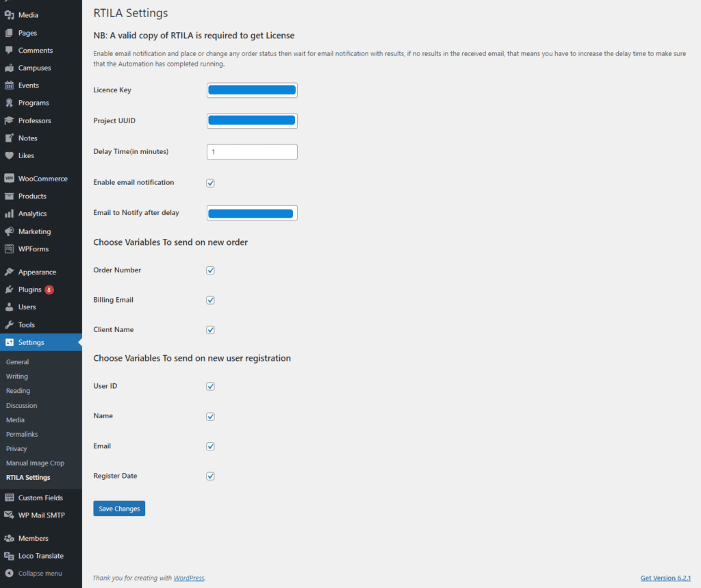Uncheck the Order Number checkbox
The height and width of the screenshot is (588, 701).
210,270
